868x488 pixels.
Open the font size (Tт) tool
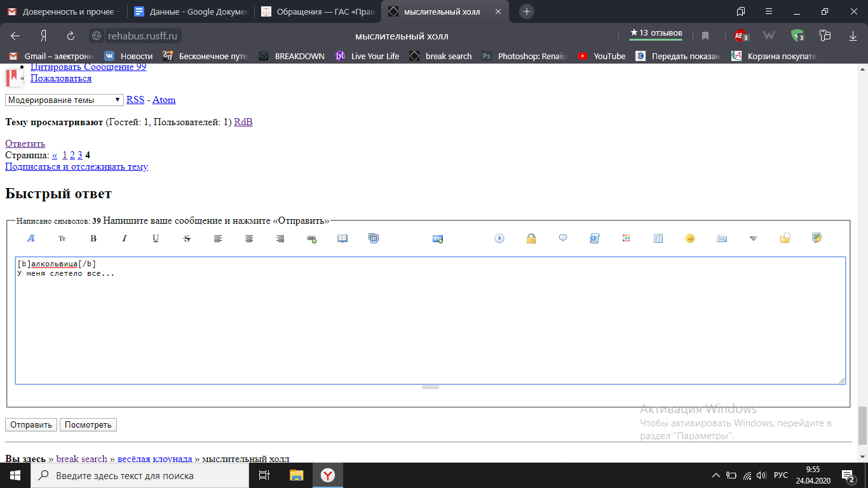(x=62, y=238)
